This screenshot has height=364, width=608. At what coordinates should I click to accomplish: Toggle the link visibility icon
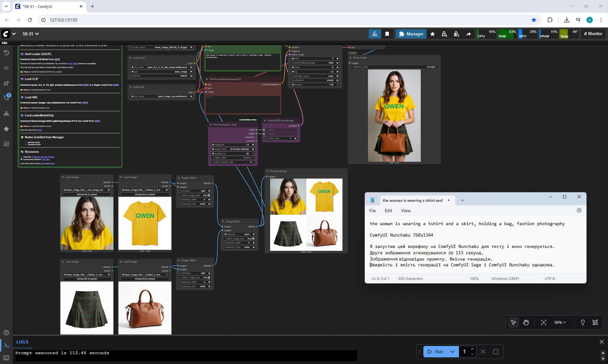(595, 322)
